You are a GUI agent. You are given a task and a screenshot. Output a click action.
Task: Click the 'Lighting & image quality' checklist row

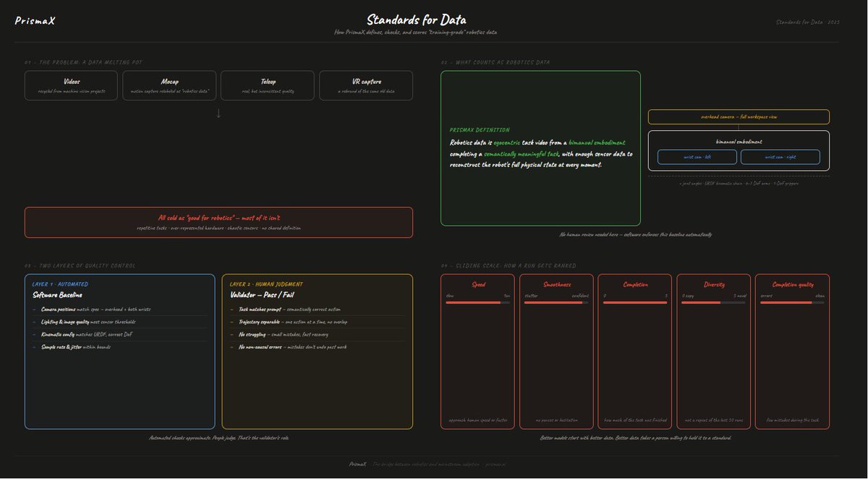pos(119,322)
